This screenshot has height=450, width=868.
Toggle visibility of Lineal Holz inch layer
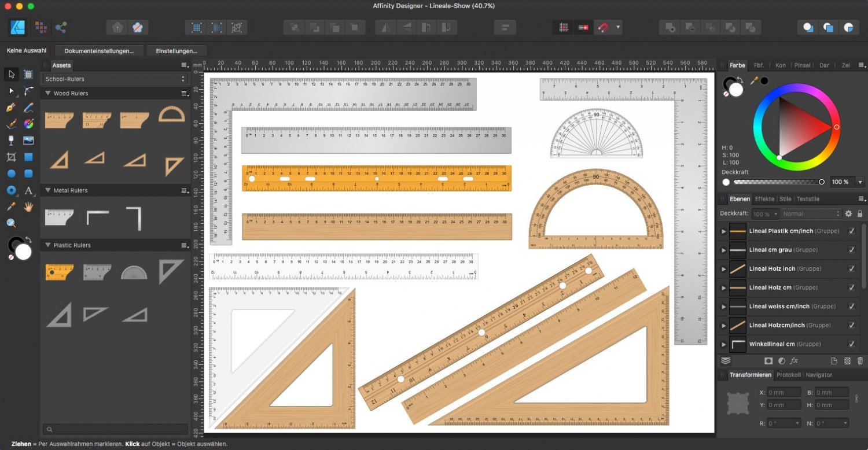tap(851, 269)
